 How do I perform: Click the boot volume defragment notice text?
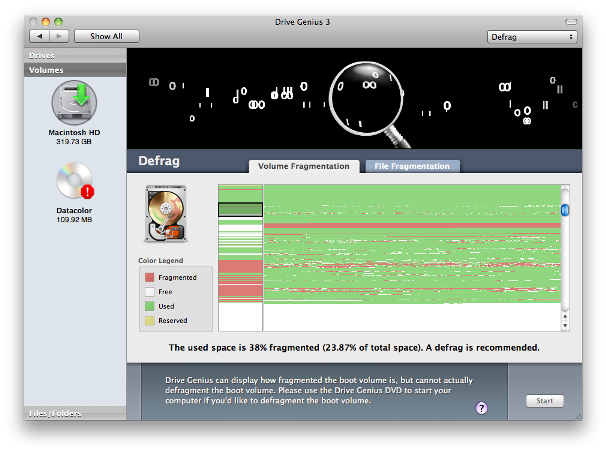[x=319, y=390]
